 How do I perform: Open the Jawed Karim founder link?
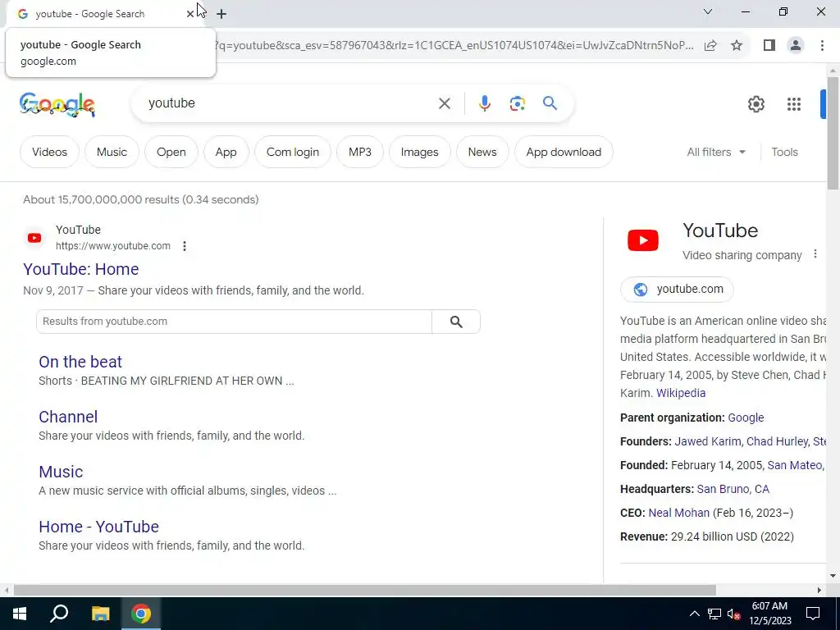point(708,441)
